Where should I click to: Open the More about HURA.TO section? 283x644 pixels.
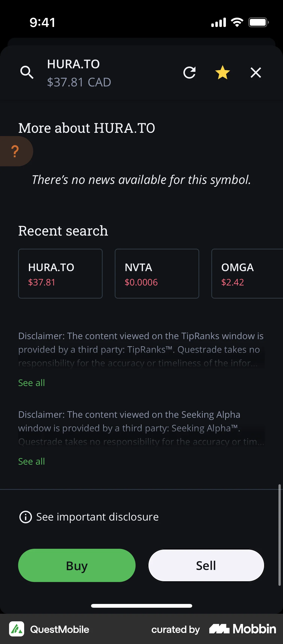click(87, 128)
